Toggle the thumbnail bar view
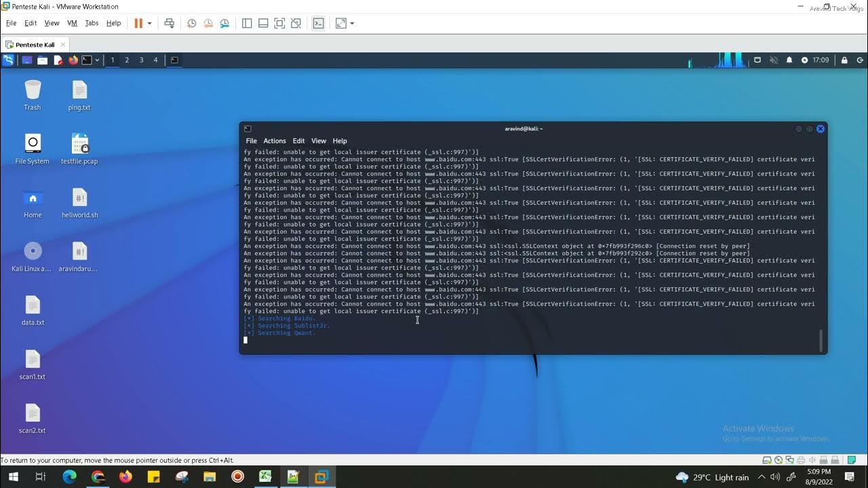The width and height of the screenshot is (868, 488). click(x=263, y=23)
